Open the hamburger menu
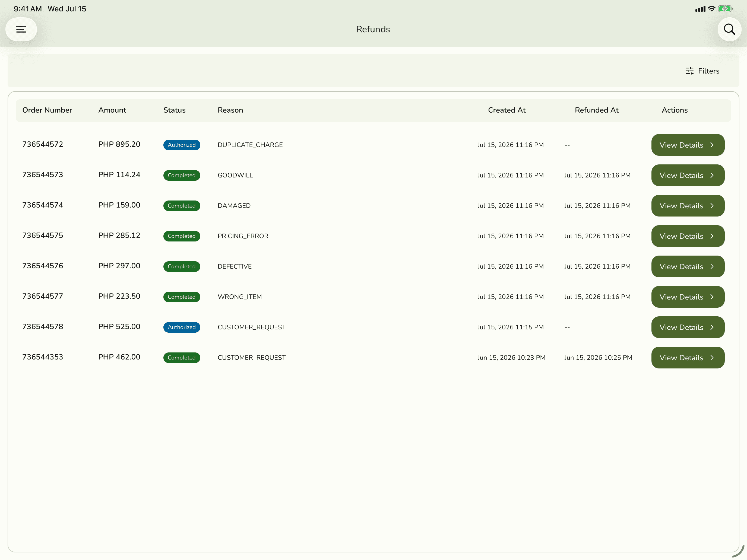 click(x=21, y=29)
